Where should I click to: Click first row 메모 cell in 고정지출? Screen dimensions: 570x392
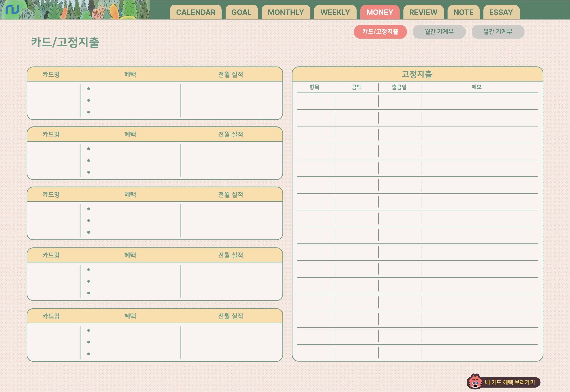480,101
